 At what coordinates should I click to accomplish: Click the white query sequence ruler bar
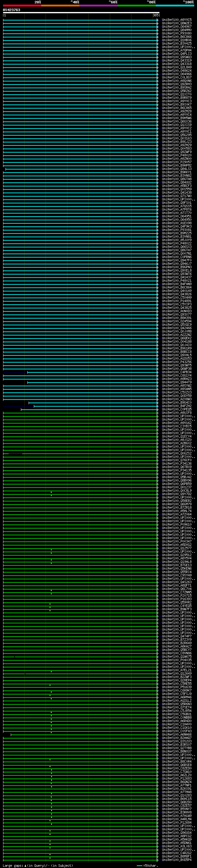pyautogui.click(x=81, y=13)
